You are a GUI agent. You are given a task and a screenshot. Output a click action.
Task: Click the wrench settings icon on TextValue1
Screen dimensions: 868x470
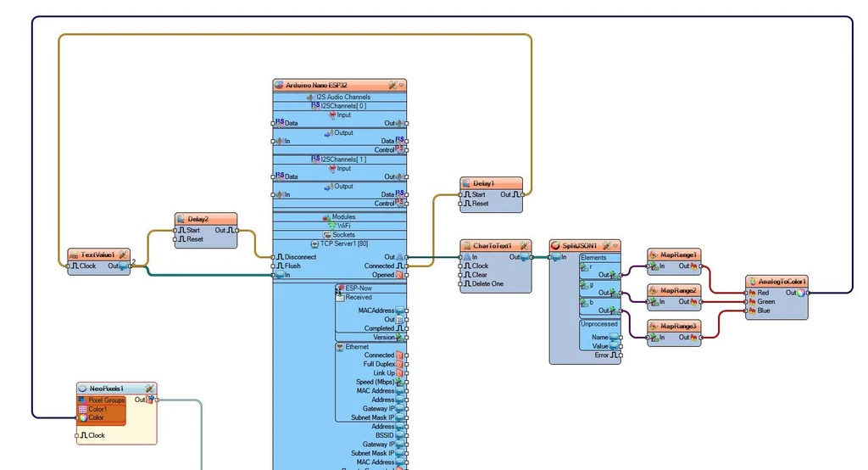pos(122,255)
